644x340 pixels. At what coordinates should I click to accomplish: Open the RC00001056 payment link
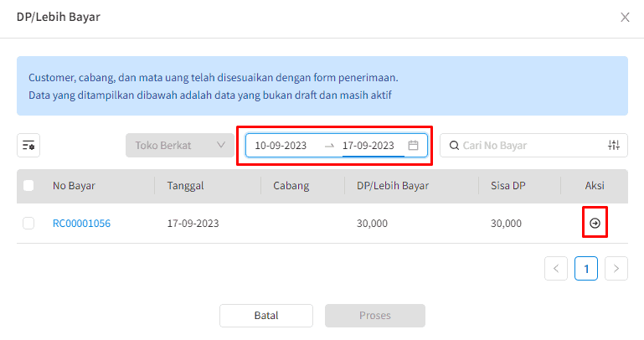81,224
